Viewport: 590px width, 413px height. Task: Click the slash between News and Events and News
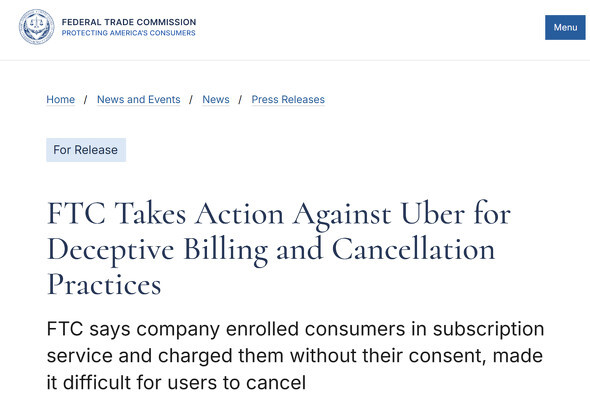pos(191,100)
